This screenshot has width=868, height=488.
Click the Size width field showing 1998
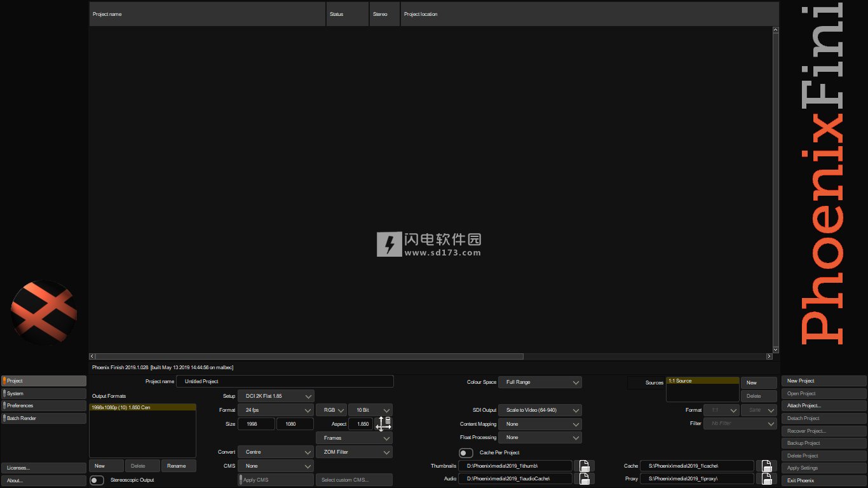pos(257,424)
